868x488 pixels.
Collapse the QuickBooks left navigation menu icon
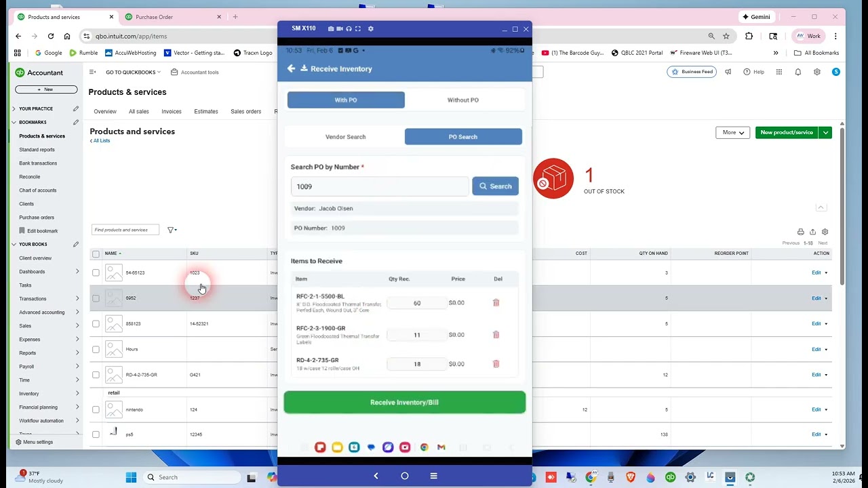coord(92,72)
